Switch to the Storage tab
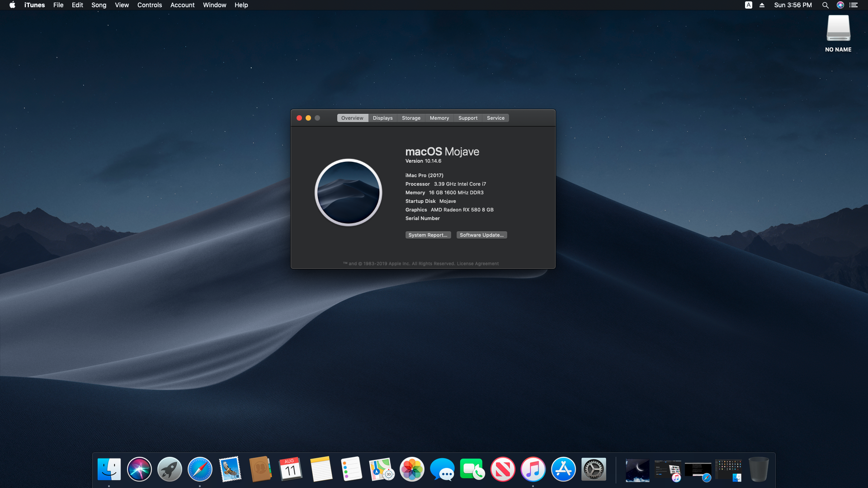 coord(411,118)
